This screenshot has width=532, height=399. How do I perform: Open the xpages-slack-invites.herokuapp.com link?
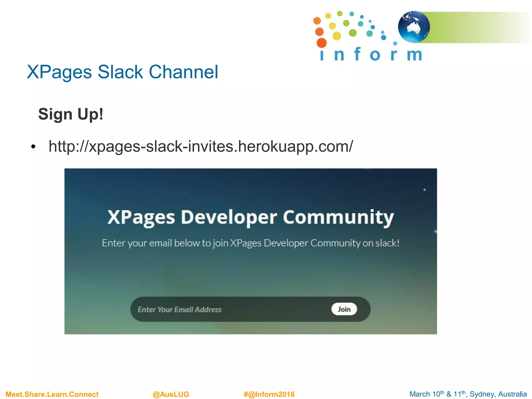point(201,146)
